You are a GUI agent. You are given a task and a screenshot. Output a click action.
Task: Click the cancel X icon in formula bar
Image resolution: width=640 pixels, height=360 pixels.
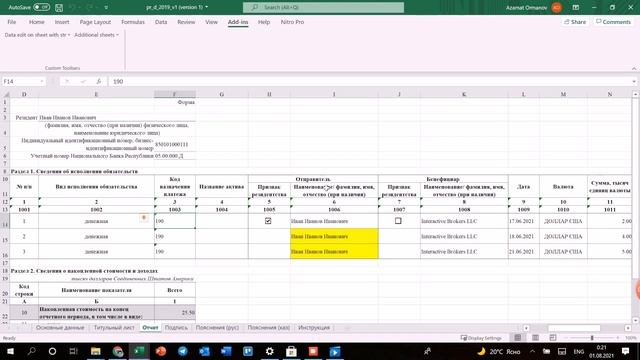67,81
